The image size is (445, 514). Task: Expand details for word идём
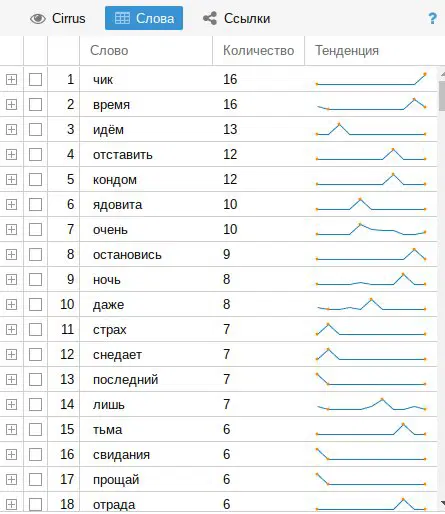point(11,129)
